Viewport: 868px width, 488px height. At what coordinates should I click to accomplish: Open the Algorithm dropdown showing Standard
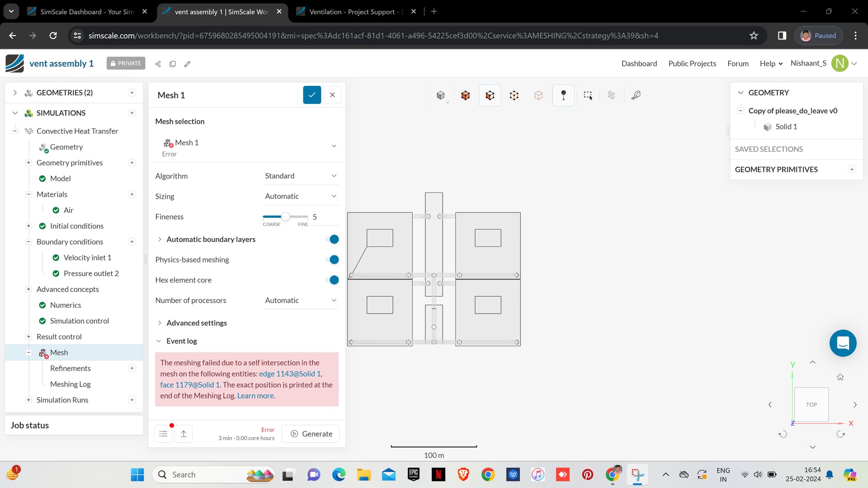tap(301, 176)
